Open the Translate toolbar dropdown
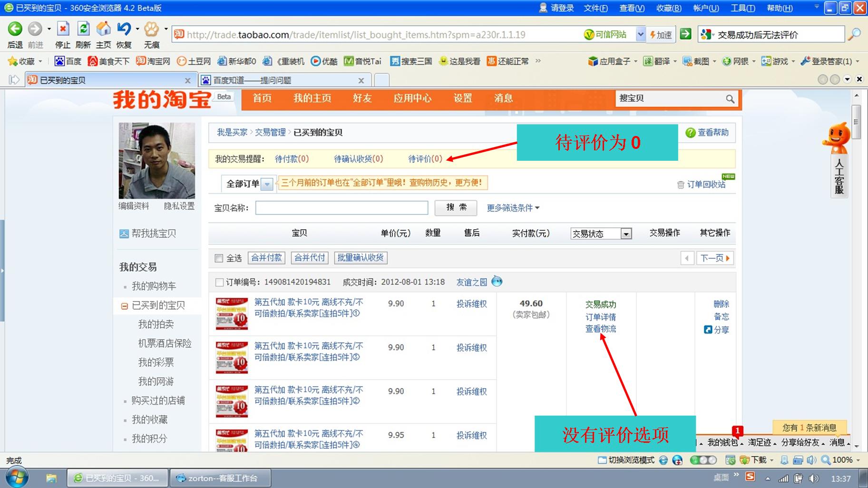The image size is (868, 488). 674,61
